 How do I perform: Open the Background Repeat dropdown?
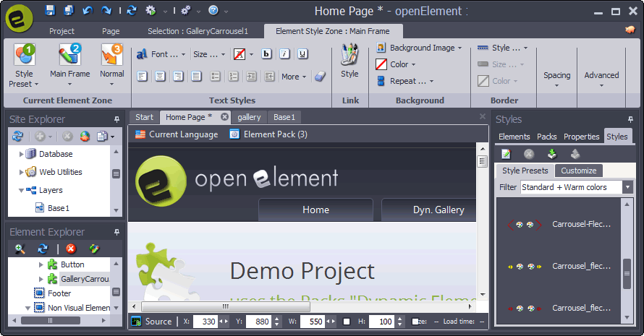[405, 81]
